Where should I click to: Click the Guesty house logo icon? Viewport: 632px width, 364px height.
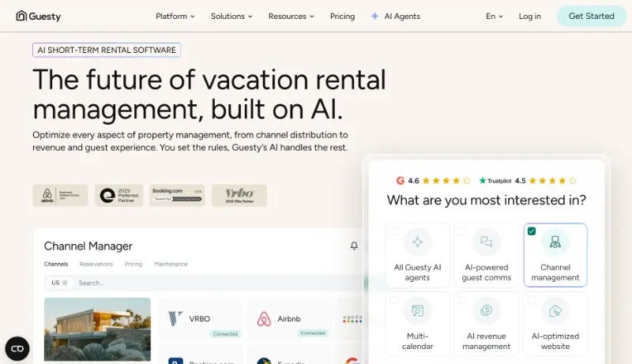(x=21, y=16)
